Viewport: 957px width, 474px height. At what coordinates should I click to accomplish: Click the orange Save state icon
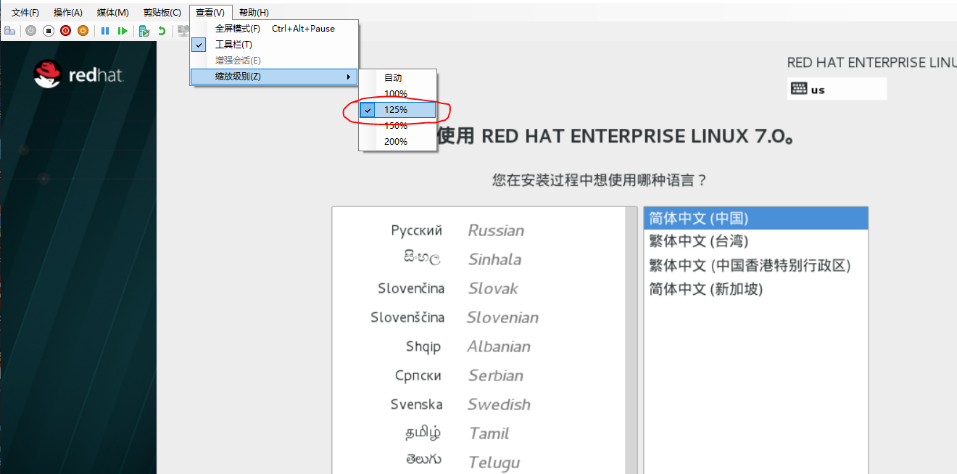click(82, 31)
